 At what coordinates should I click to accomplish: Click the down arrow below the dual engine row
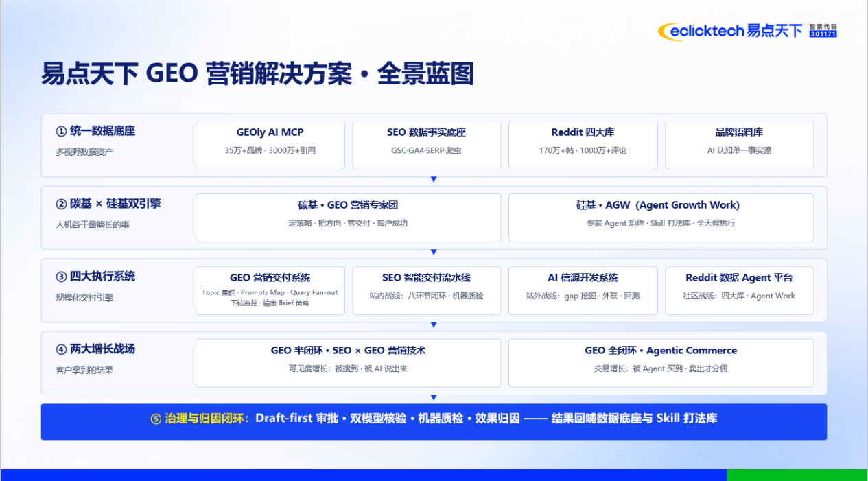point(434,253)
